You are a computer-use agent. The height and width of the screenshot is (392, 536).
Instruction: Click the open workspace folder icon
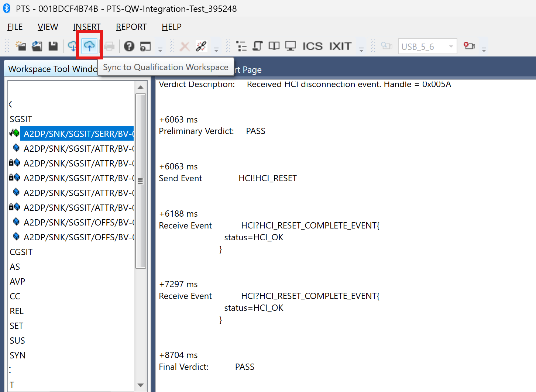pos(37,46)
